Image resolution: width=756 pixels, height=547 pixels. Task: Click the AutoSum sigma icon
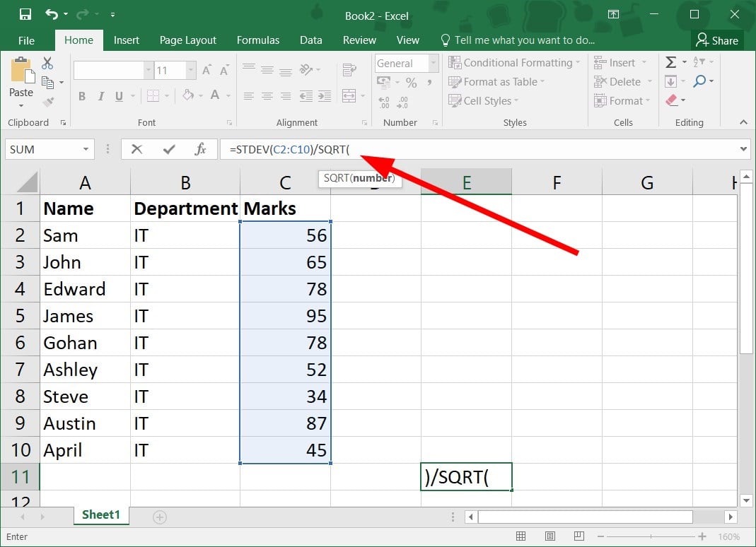click(x=671, y=63)
